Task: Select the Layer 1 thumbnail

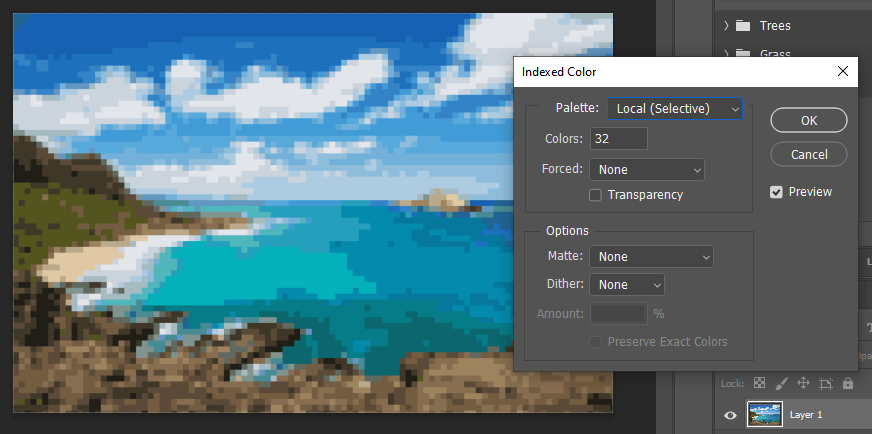Action: tap(764, 415)
